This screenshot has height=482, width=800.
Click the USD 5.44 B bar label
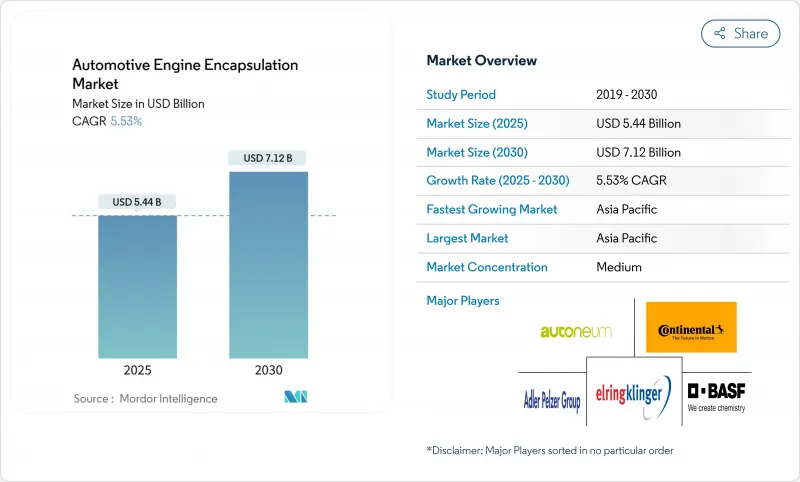[138, 202]
